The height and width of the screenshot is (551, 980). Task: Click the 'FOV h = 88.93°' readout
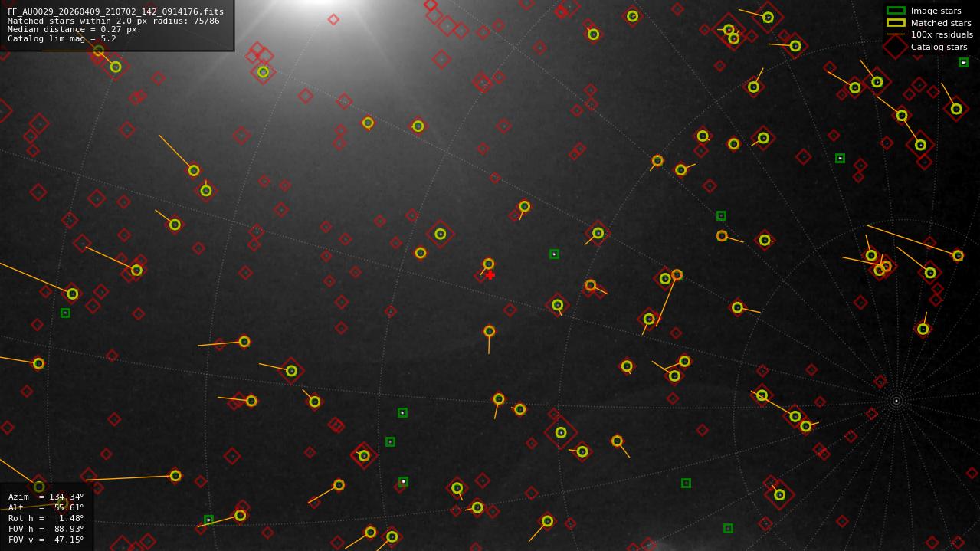click(46, 529)
